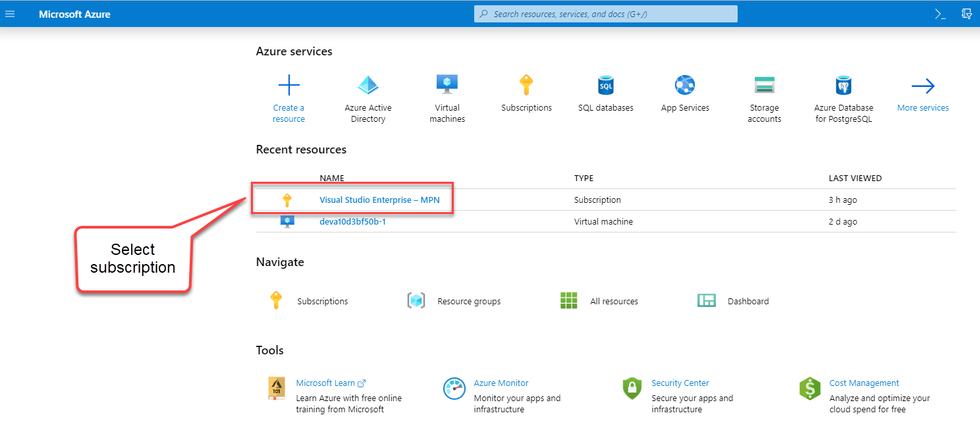Click Resource groups cube icon
The width and height of the screenshot is (980, 436).
pos(416,301)
